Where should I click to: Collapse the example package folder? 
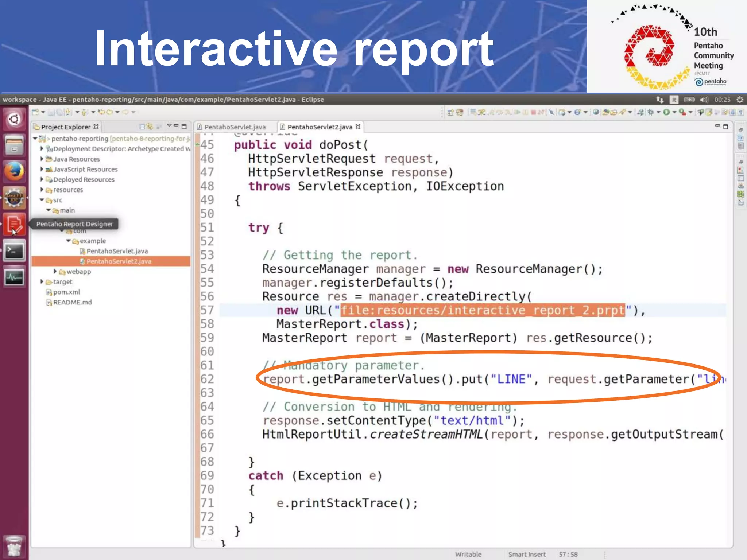69,241
